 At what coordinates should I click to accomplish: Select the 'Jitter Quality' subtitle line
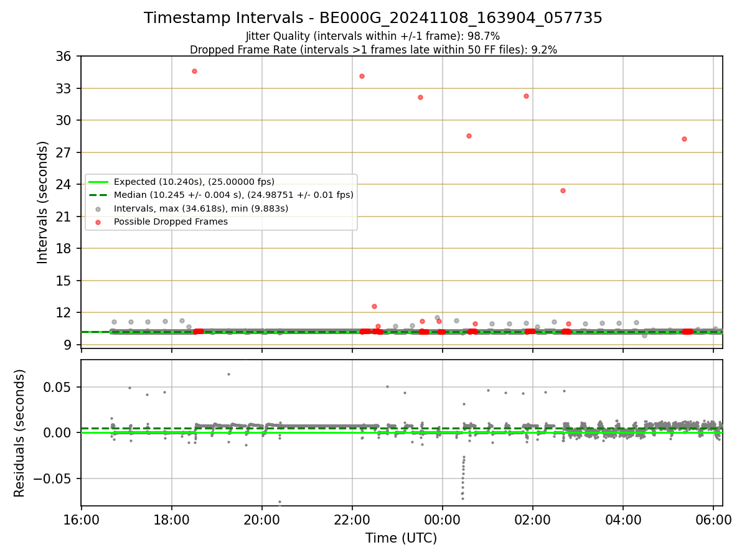373,37
